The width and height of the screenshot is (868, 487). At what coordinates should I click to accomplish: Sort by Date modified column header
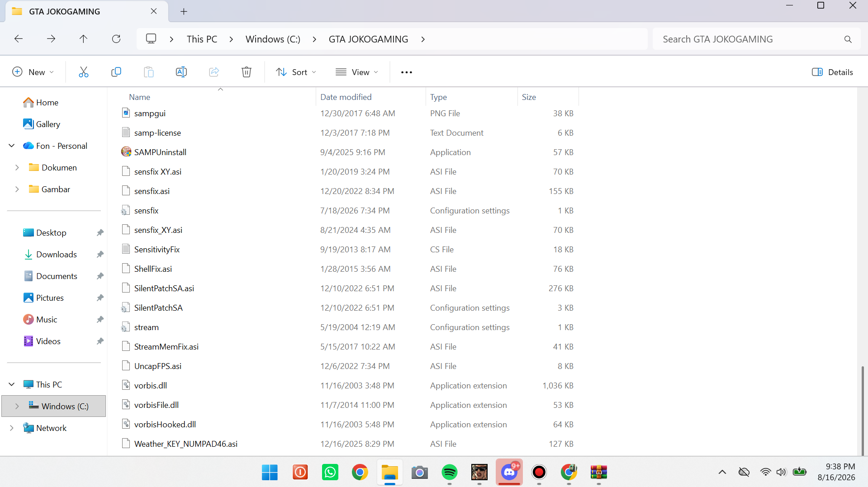click(x=346, y=97)
